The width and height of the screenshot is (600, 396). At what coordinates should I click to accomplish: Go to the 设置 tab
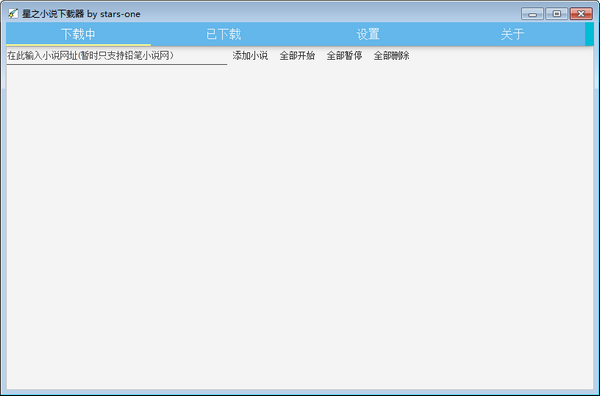coord(368,34)
